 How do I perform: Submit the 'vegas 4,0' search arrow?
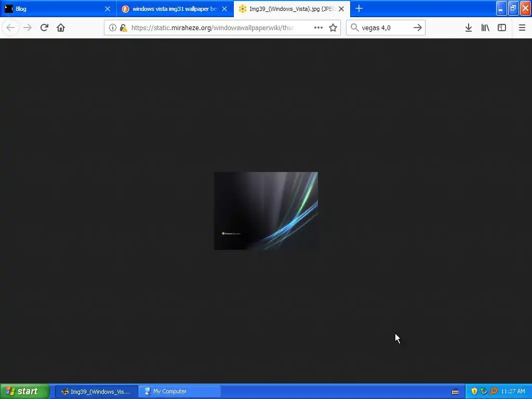pyautogui.click(x=418, y=28)
